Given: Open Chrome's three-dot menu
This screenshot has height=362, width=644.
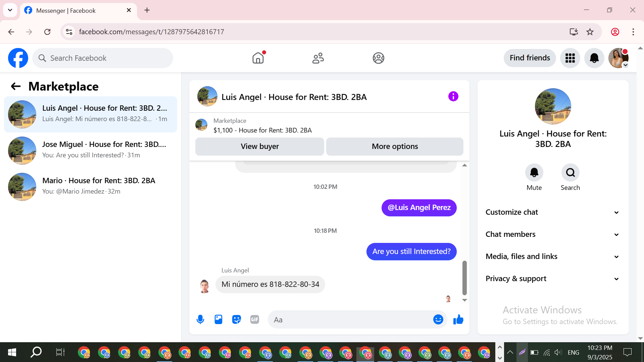Looking at the screenshot, I should coord(633,32).
